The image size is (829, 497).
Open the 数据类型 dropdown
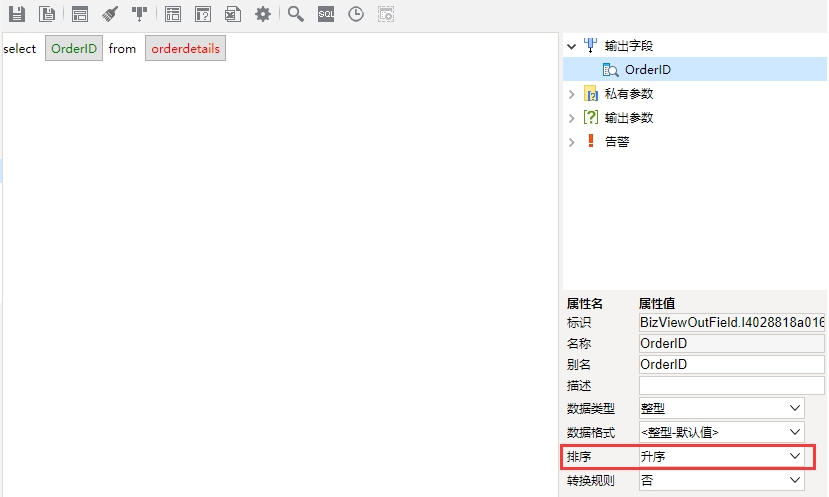pos(722,408)
